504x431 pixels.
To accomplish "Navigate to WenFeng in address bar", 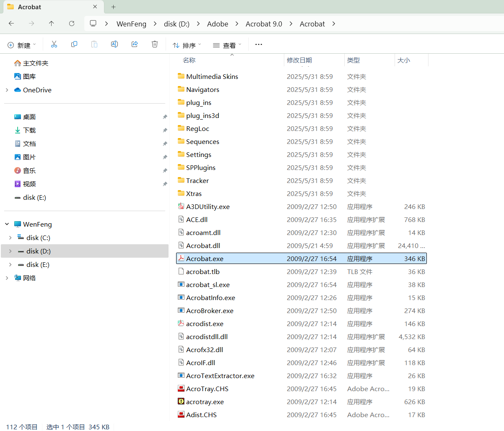I will 131,24.
